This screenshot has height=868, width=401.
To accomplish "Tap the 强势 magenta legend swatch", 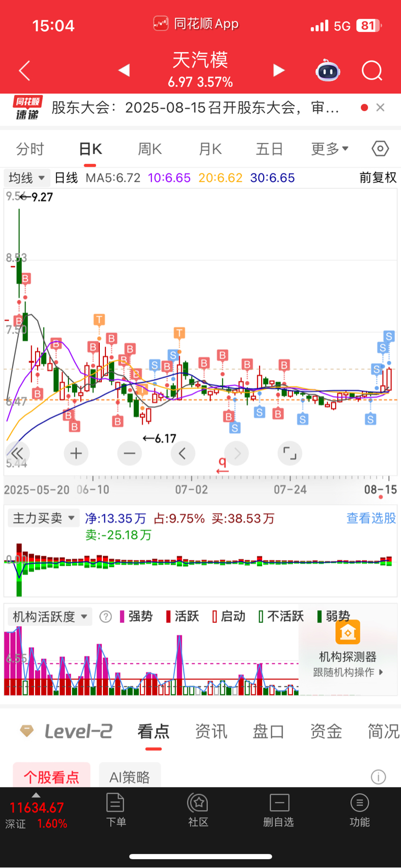I will [x=122, y=617].
